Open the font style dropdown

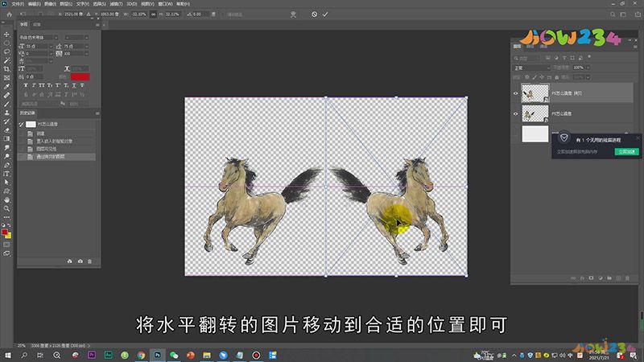(86, 38)
